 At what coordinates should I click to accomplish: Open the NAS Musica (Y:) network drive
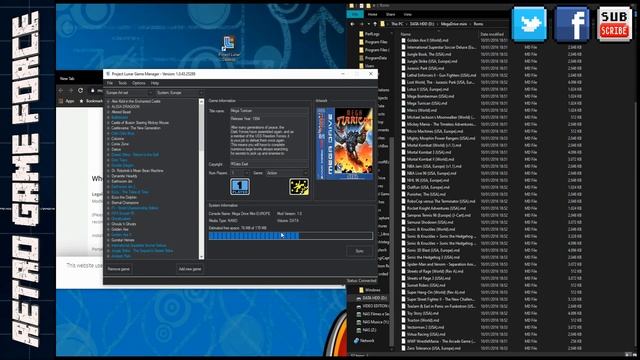372,322
